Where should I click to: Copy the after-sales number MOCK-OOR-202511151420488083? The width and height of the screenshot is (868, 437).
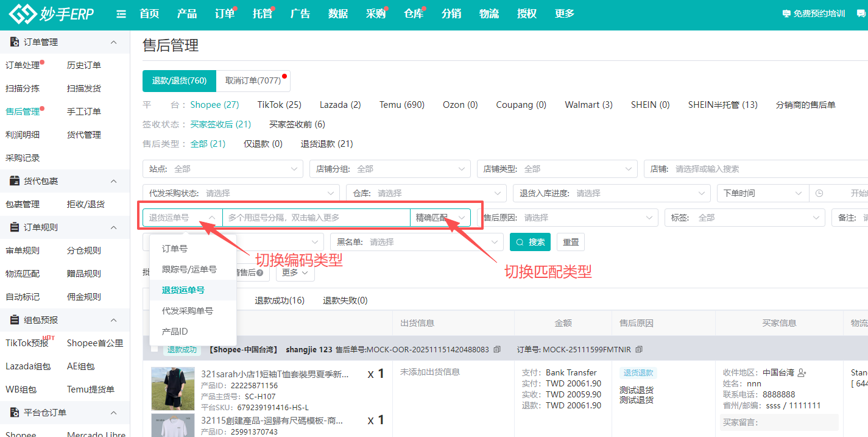[497, 350]
